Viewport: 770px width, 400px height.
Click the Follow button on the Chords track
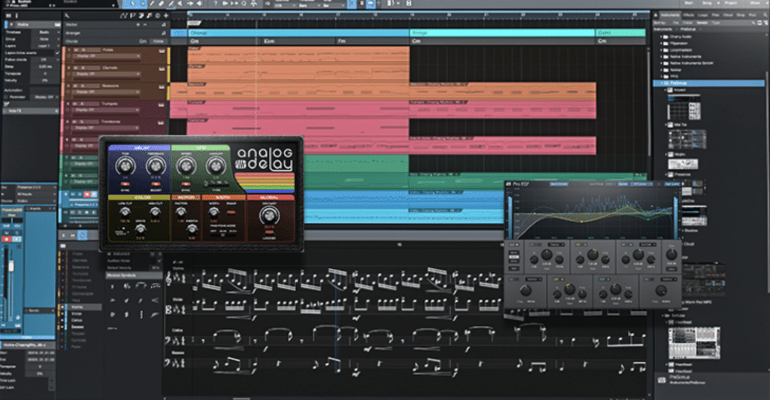pos(158,41)
